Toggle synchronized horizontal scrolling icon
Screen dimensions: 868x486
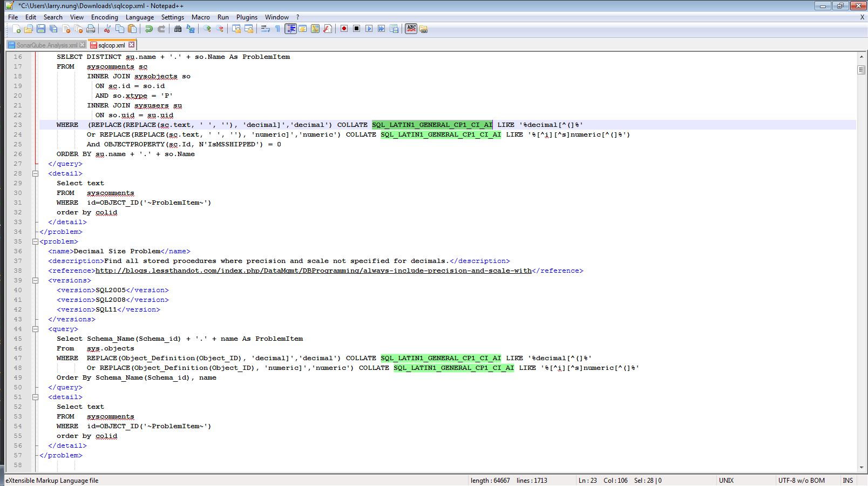[x=249, y=29]
